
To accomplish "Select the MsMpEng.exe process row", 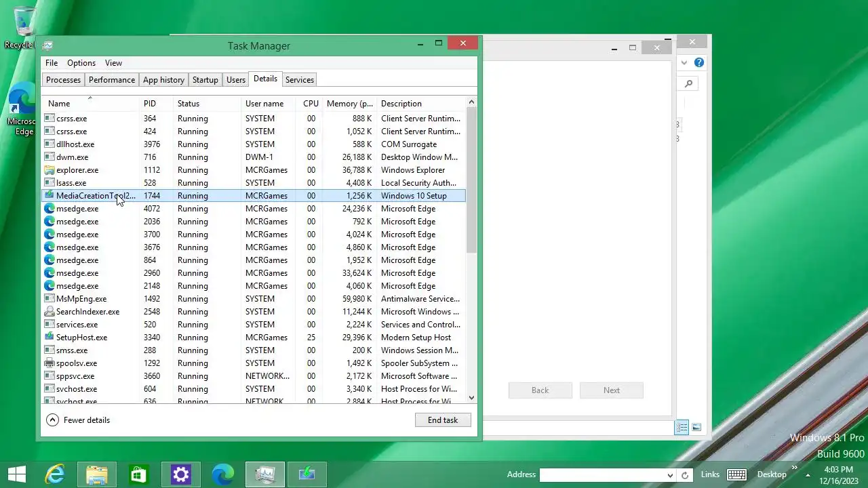I will tap(254, 299).
